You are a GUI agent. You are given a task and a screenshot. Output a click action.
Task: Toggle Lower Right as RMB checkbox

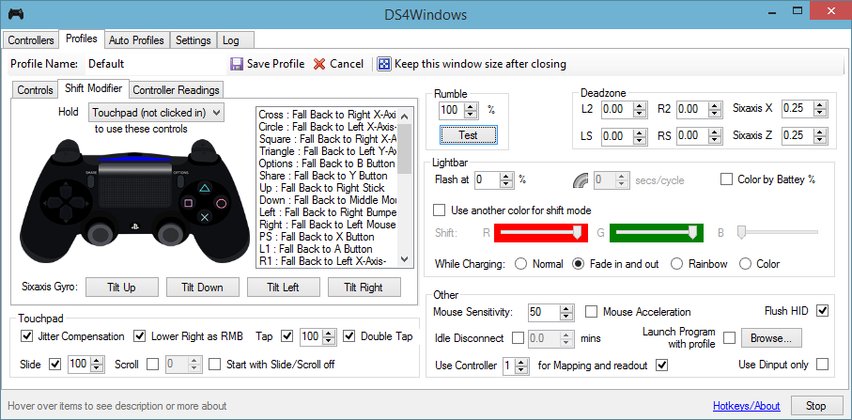[140, 336]
